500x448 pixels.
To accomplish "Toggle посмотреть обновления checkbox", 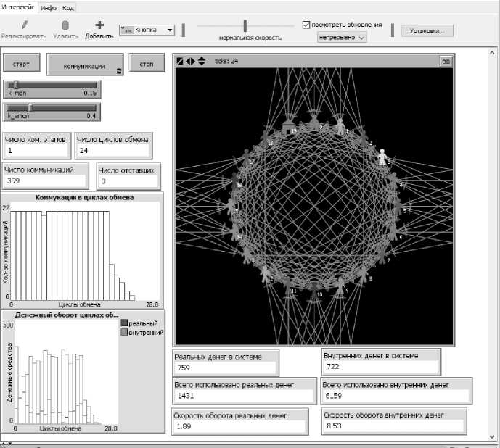I will click(x=306, y=25).
